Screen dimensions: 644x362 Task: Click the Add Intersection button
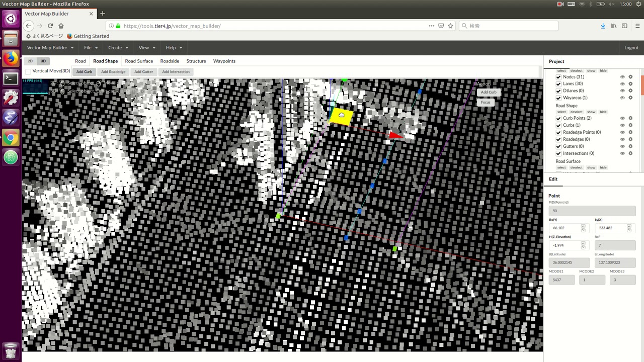176,72
